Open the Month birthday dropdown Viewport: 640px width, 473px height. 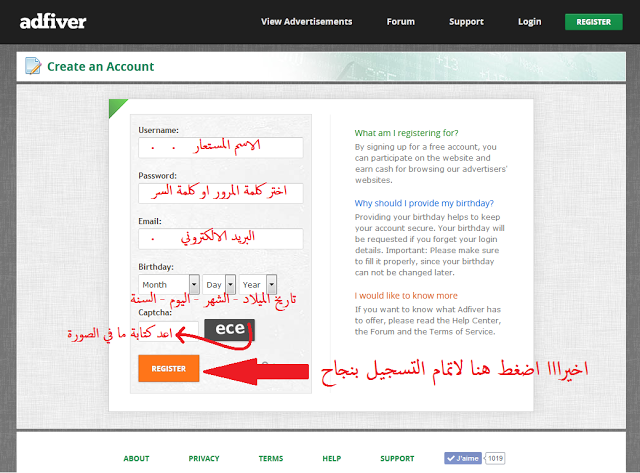[x=169, y=284]
